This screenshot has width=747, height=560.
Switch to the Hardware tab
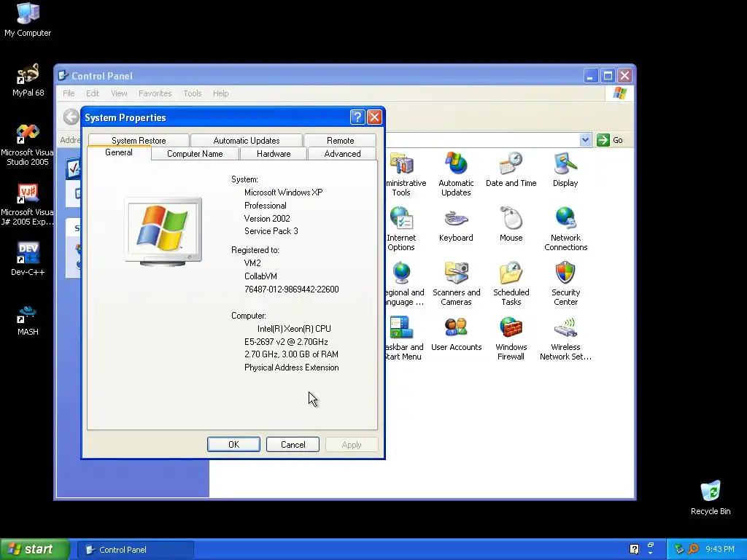[274, 154]
